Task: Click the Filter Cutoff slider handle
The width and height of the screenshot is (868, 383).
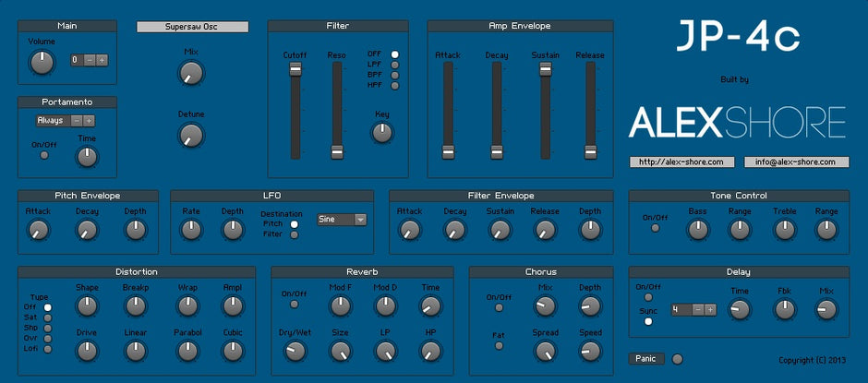Action: click(x=295, y=68)
